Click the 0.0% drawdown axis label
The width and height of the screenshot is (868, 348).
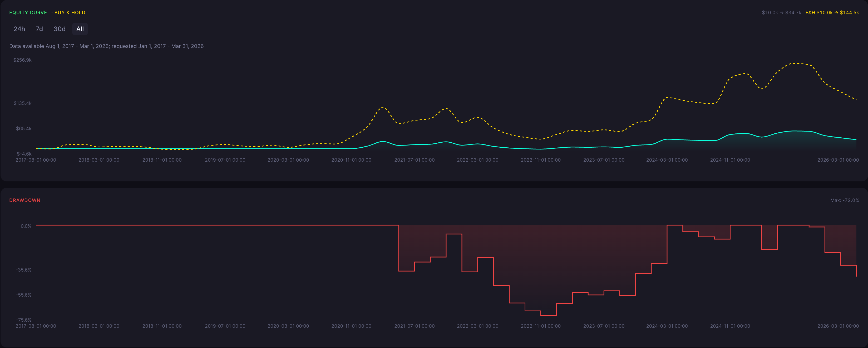[26, 226]
